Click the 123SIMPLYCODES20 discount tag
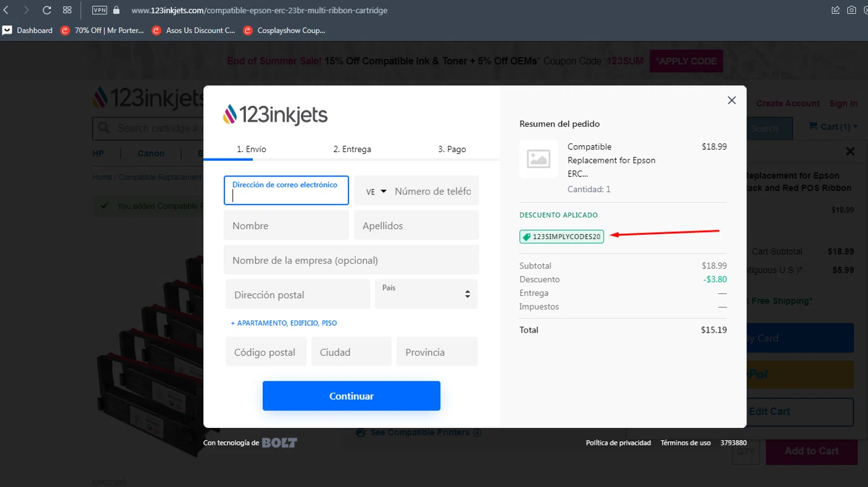 [562, 237]
